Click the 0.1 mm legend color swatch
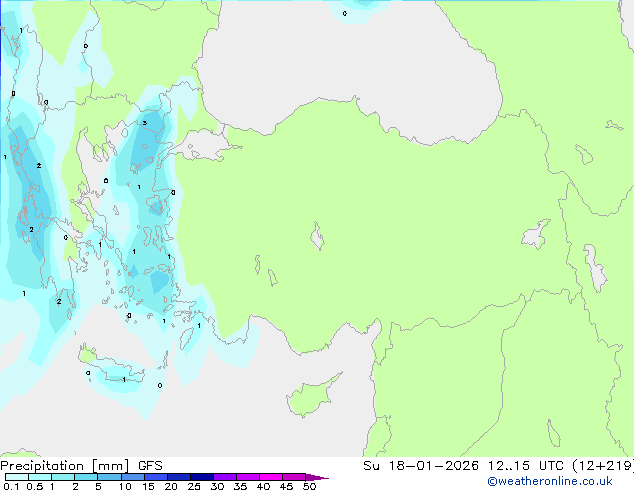 (x=17, y=477)
